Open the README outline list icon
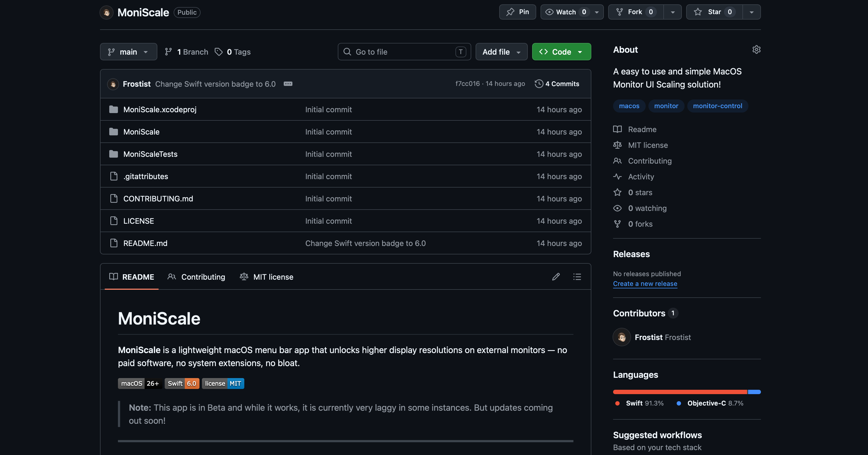 577,277
